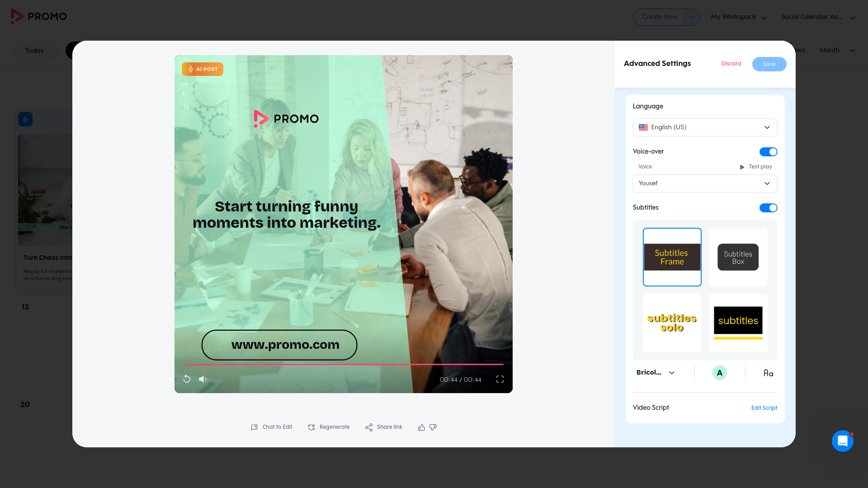868x488 pixels.
Task: Toggle the Voice-over switch off
Action: (768, 152)
